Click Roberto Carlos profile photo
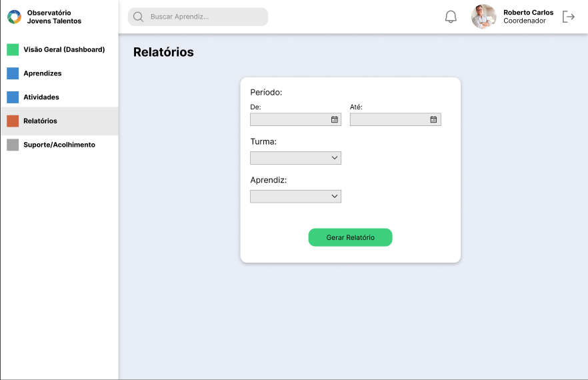588x380 pixels. point(484,17)
